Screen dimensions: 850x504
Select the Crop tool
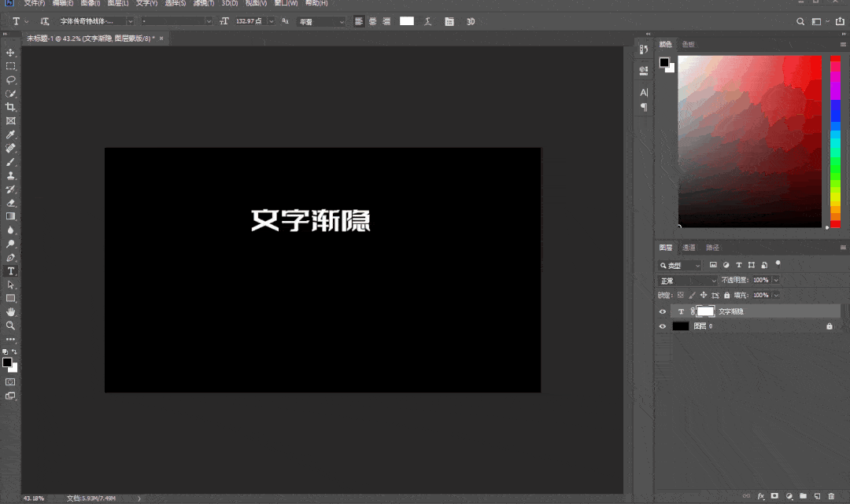click(x=11, y=107)
